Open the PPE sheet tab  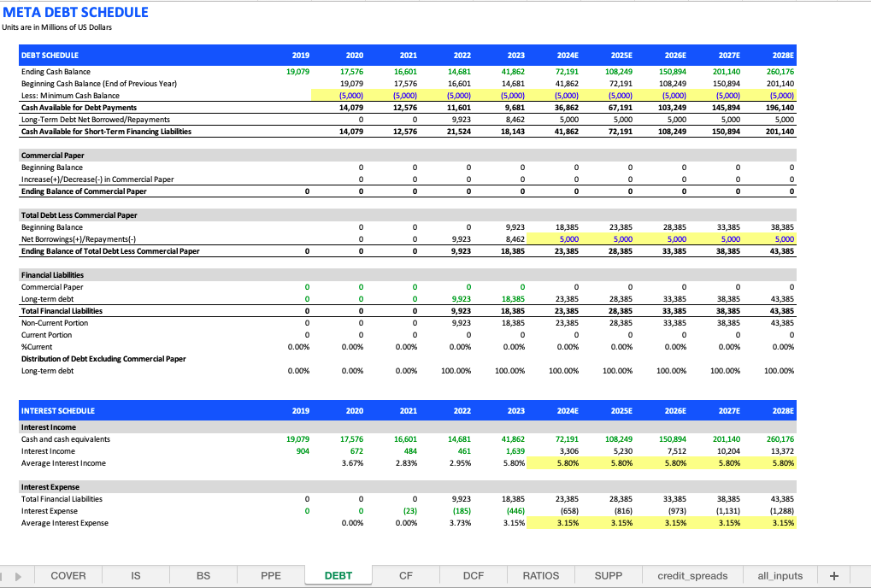pyautogui.click(x=271, y=576)
